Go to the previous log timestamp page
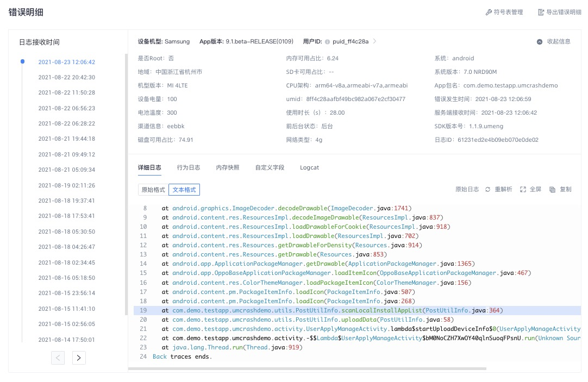Image resolution: width=588 pixels, height=382 pixels. click(x=58, y=358)
